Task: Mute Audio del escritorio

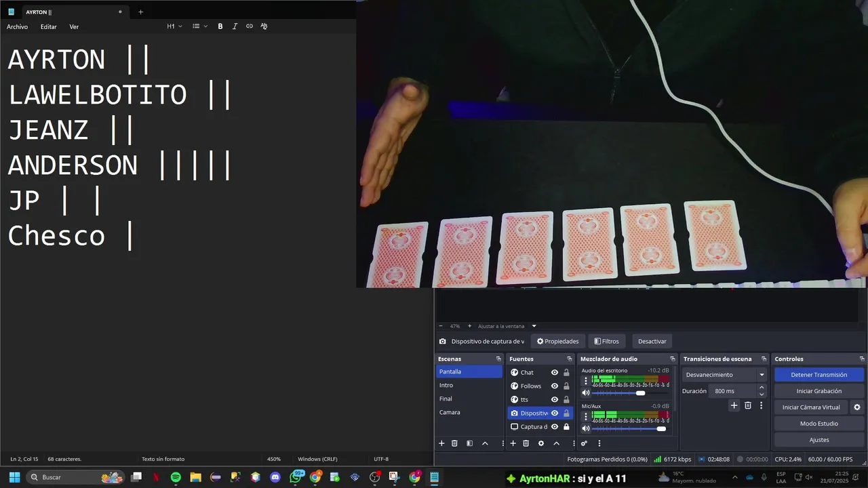Action: 586,393
